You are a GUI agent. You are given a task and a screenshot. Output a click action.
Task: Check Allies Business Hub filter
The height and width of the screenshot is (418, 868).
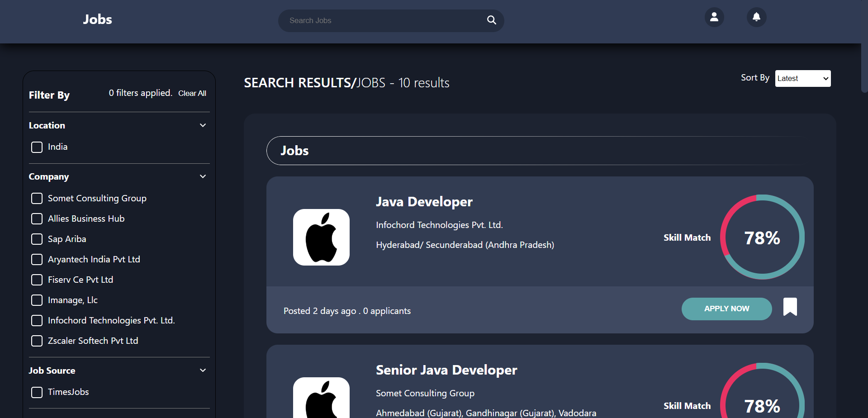point(37,219)
